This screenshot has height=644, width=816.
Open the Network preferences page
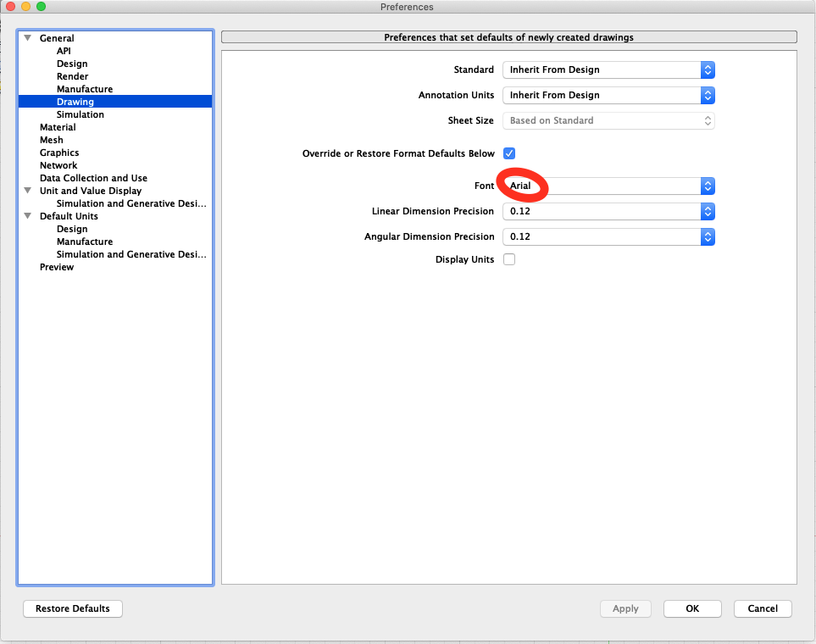(x=58, y=165)
